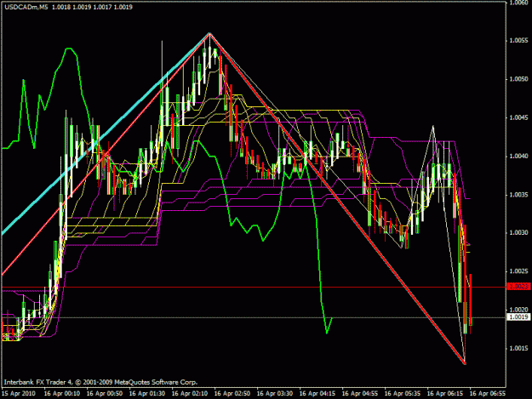Screen dimensions: 532x399
Task: Click the 16 Apr 03:30 time label
Action: tap(275, 393)
